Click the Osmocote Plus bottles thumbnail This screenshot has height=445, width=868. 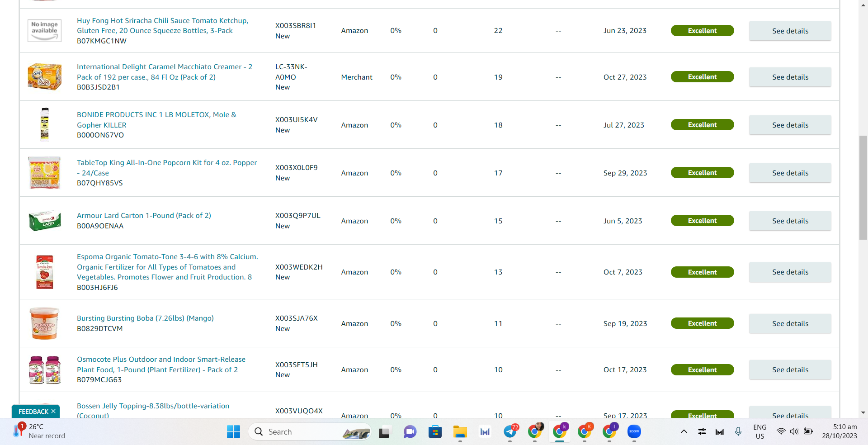(x=44, y=369)
